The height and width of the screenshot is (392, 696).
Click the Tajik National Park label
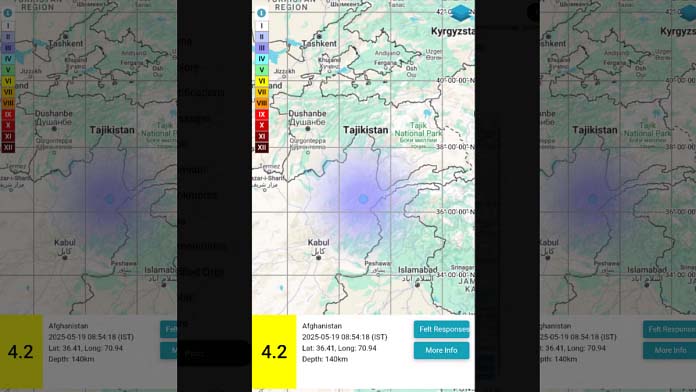click(x=418, y=129)
